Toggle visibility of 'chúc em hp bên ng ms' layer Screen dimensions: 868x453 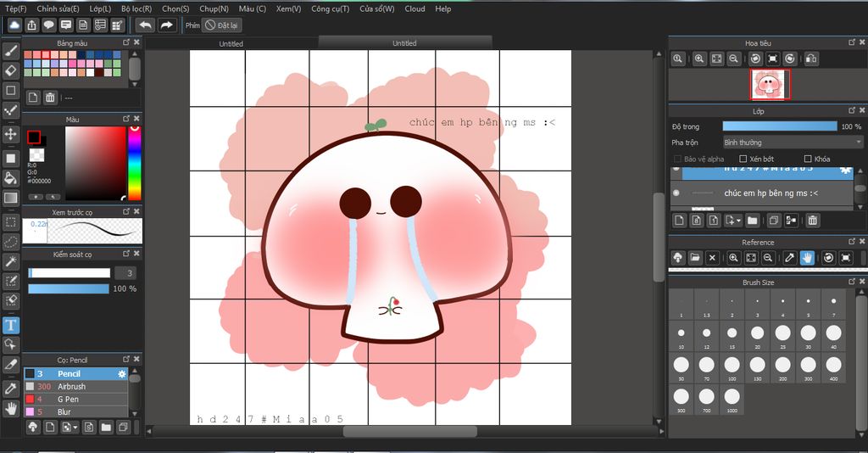pos(676,193)
